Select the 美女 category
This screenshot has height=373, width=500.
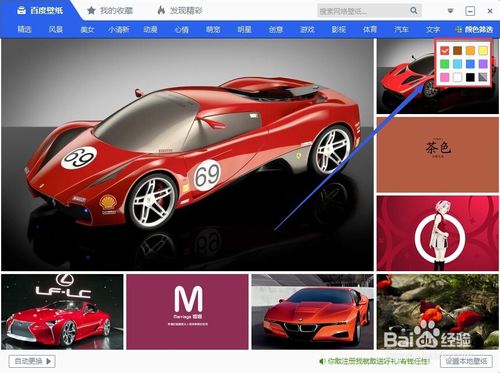87,29
